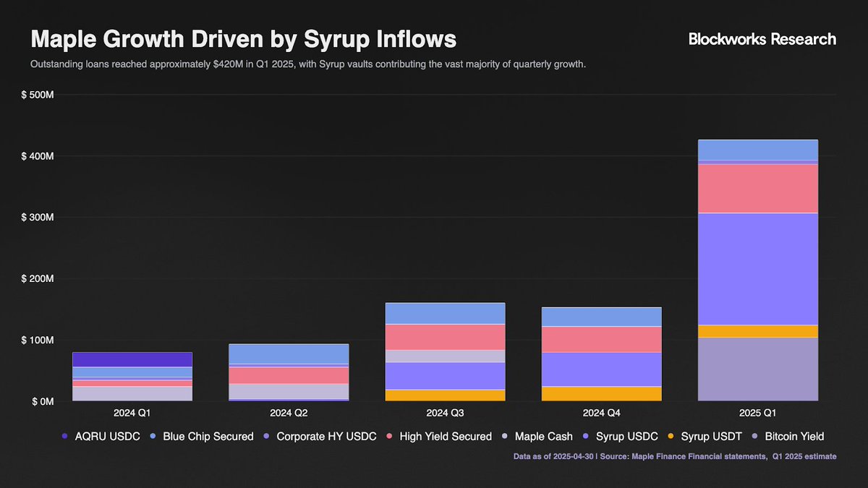Click the AQRU USDC legend dot

coord(64,437)
